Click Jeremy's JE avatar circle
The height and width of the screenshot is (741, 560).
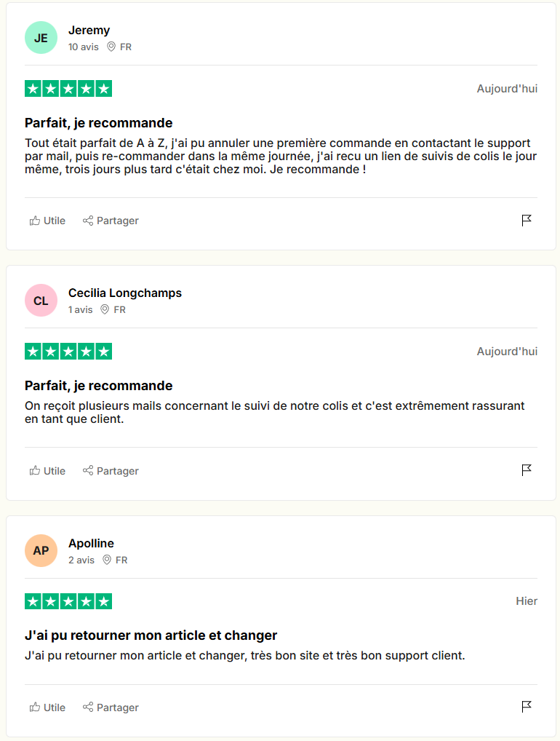41,38
